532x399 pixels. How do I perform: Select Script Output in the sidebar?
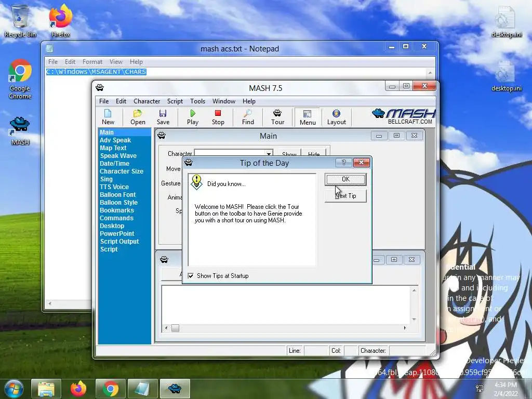(119, 242)
